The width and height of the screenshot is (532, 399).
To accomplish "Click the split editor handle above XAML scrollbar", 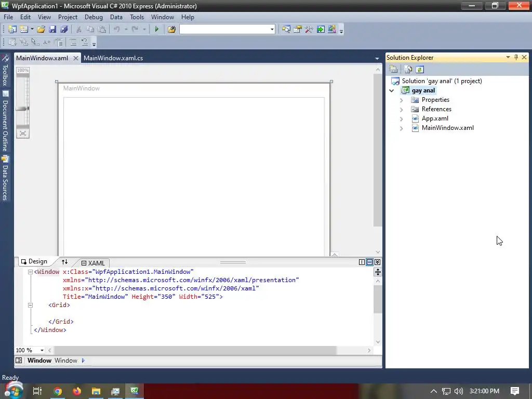I will [378, 272].
